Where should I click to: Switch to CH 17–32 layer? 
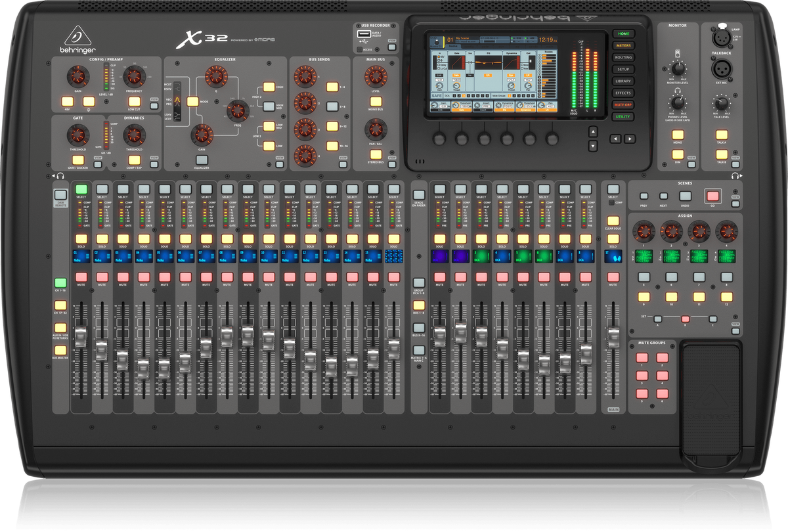tap(61, 305)
